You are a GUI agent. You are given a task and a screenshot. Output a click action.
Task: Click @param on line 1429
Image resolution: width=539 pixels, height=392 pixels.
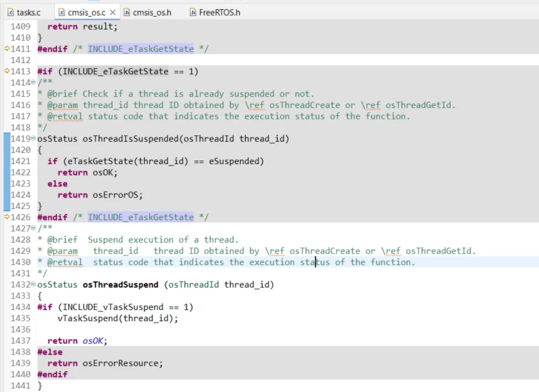[62, 251]
